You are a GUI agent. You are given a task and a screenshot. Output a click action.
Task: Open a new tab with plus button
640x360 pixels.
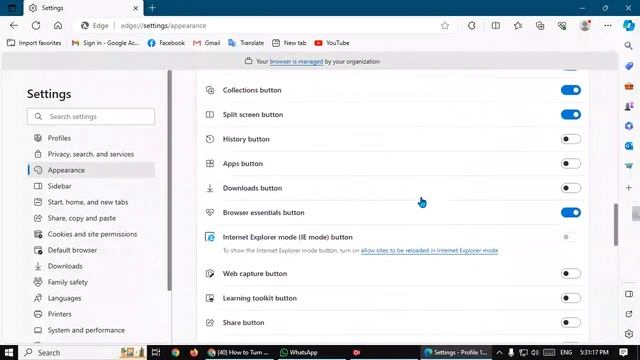152,8
